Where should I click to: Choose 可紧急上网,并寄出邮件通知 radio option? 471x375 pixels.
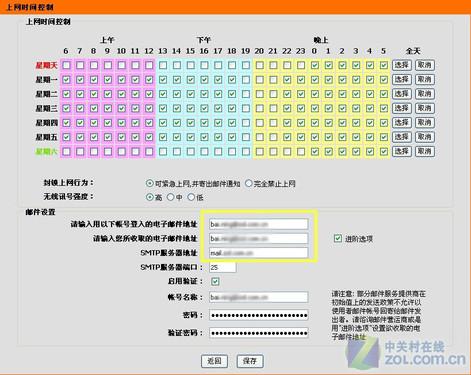point(150,183)
